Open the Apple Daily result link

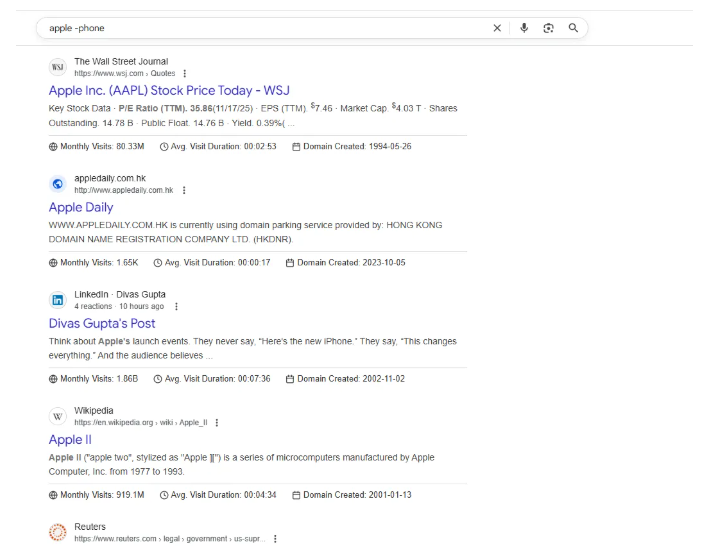(81, 207)
